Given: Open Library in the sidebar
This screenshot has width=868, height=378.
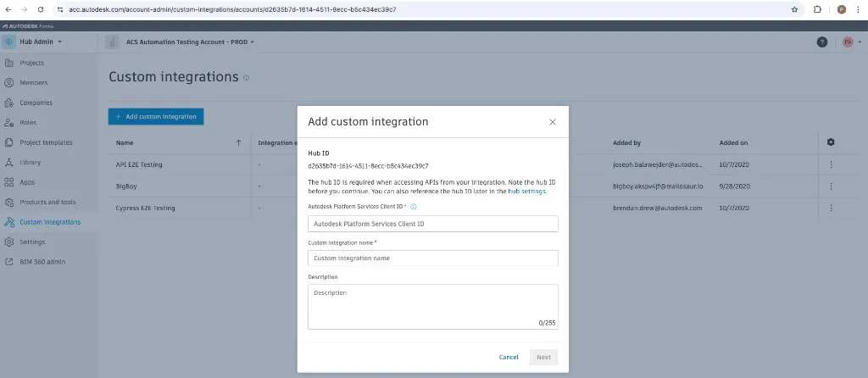Looking at the screenshot, I should point(30,163).
